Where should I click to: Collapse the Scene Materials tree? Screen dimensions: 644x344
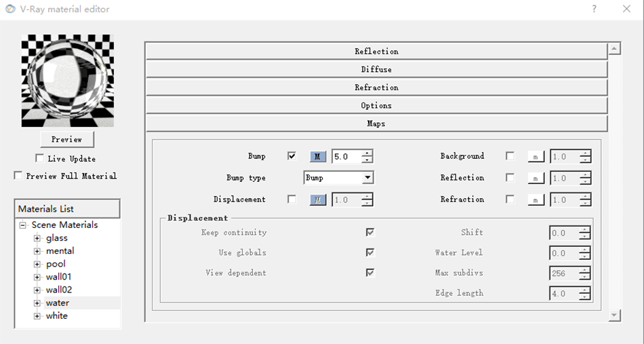click(x=22, y=225)
